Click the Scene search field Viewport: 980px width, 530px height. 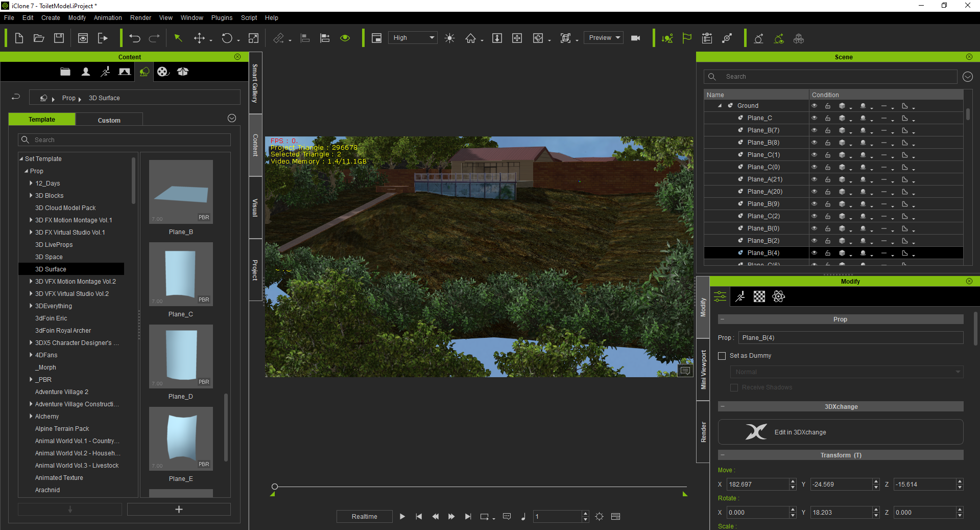click(x=830, y=77)
